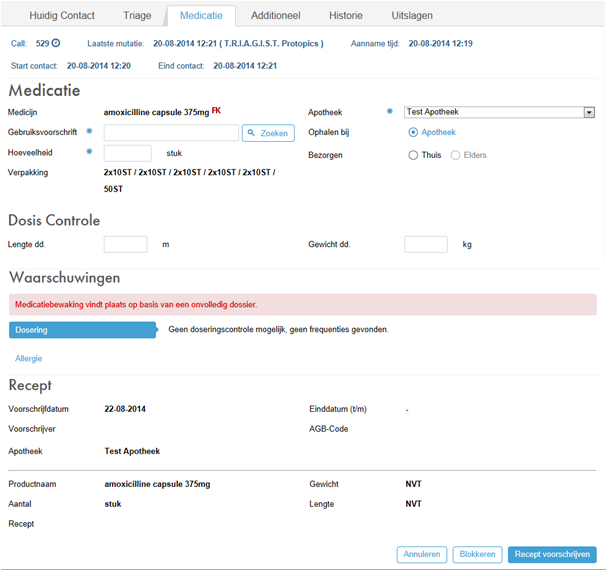Click the Gebruiksvoorschrift input field
Screen dimensions: 610x574
(x=171, y=133)
